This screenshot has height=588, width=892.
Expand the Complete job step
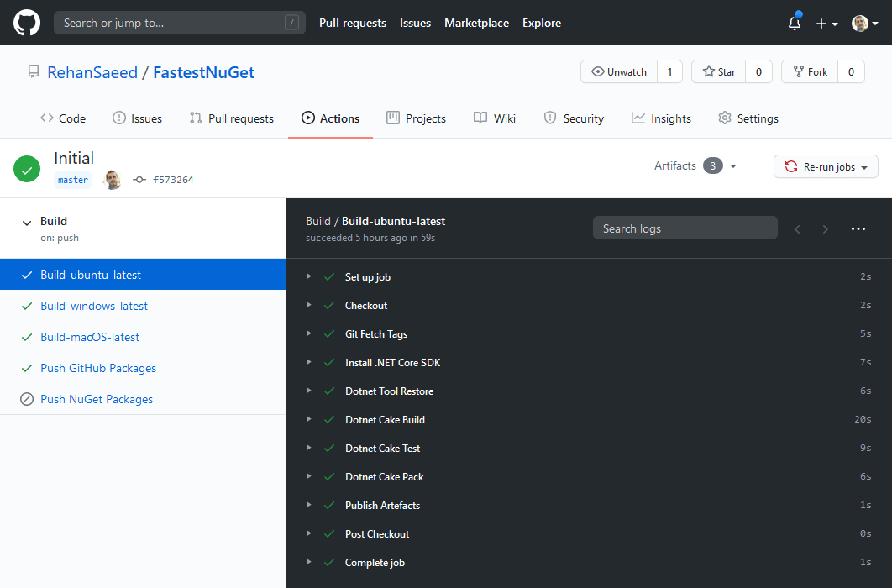(x=308, y=562)
